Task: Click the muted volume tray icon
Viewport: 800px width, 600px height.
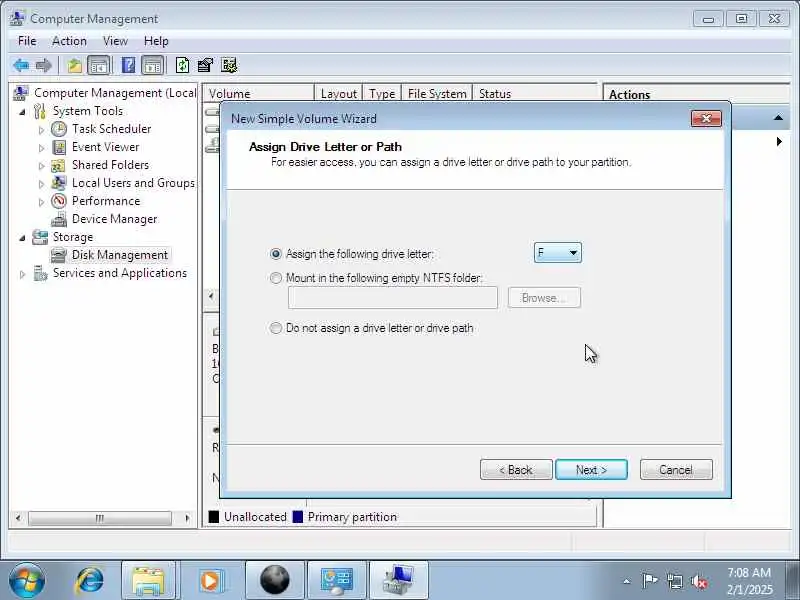Action: (699, 581)
